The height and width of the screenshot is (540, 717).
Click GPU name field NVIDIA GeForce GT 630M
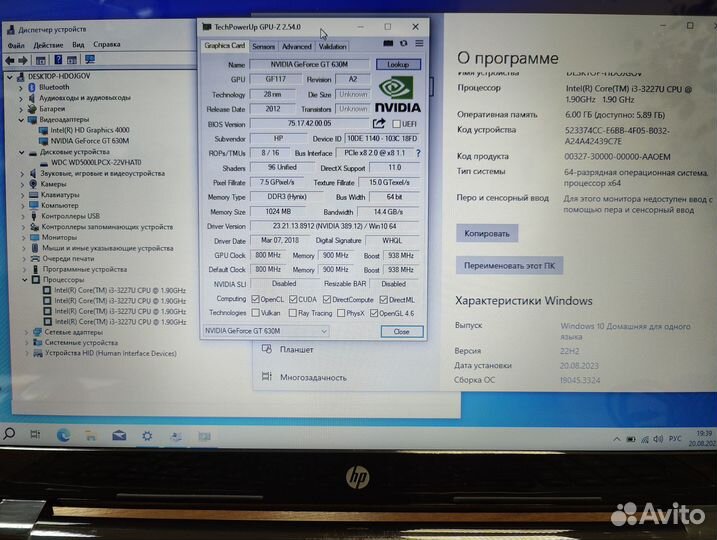[x=309, y=64]
